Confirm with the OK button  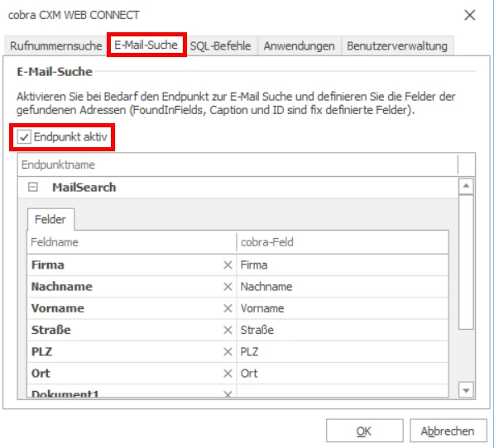pos(365,431)
